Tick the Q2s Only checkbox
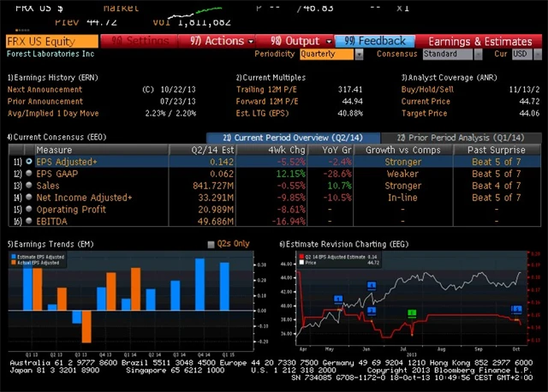 click(211, 244)
